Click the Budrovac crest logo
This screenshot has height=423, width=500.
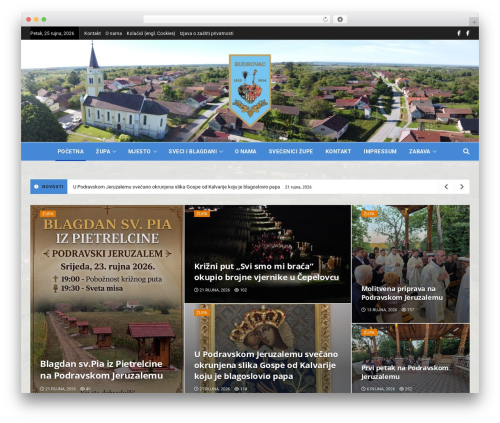pos(250,90)
